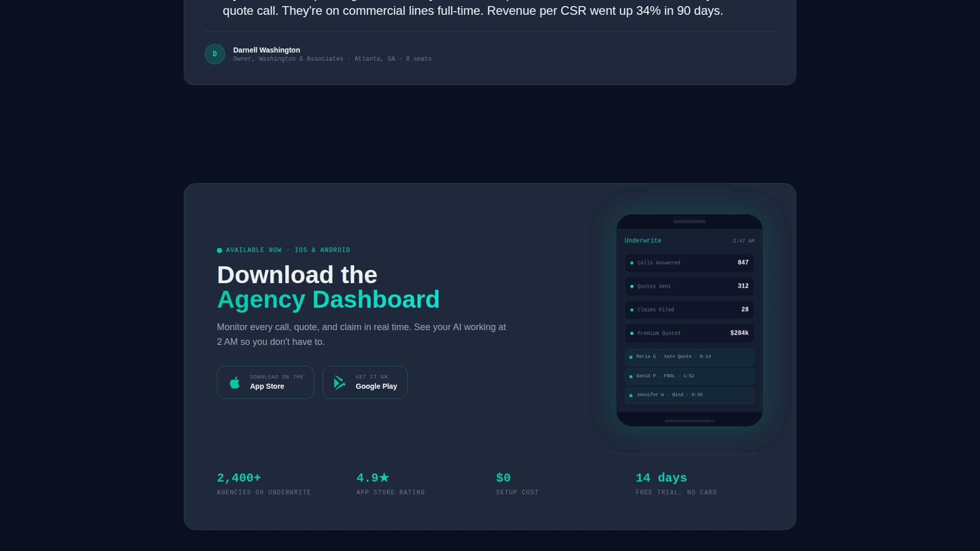This screenshot has height=551, width=980.
Task: Click the $0 setup cost figure
Action: pos(503,478)
